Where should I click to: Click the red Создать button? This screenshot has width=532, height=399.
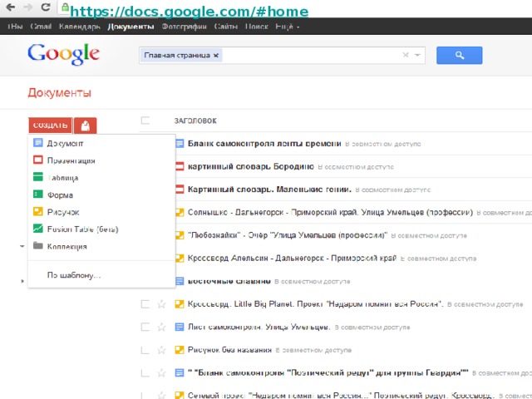(x=51, y=126)
